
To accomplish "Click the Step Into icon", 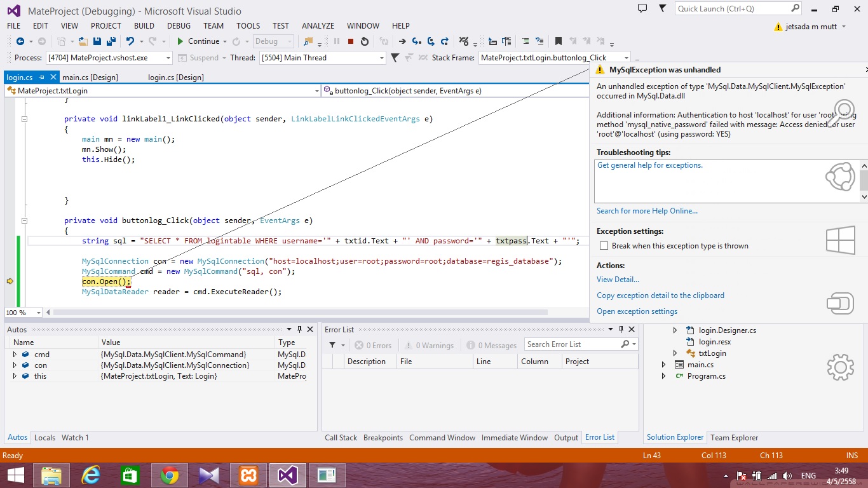I will pyautogui.click(x=417, y=41).
